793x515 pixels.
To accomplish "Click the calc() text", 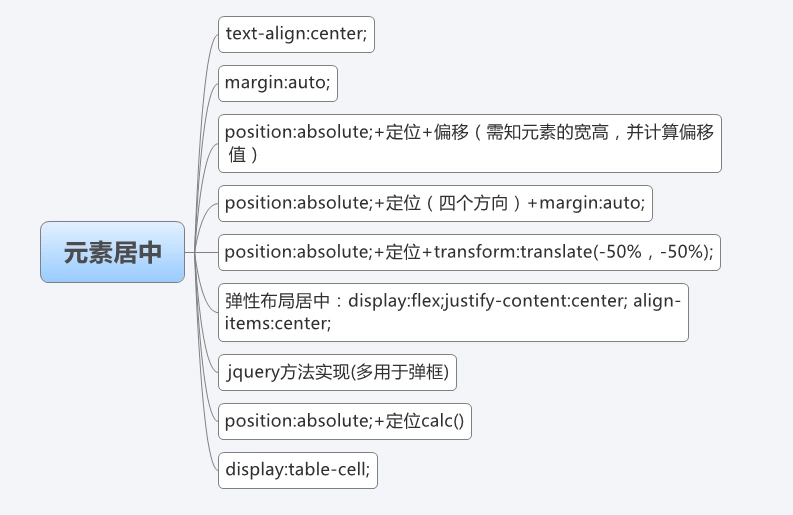I will point(442,421).
